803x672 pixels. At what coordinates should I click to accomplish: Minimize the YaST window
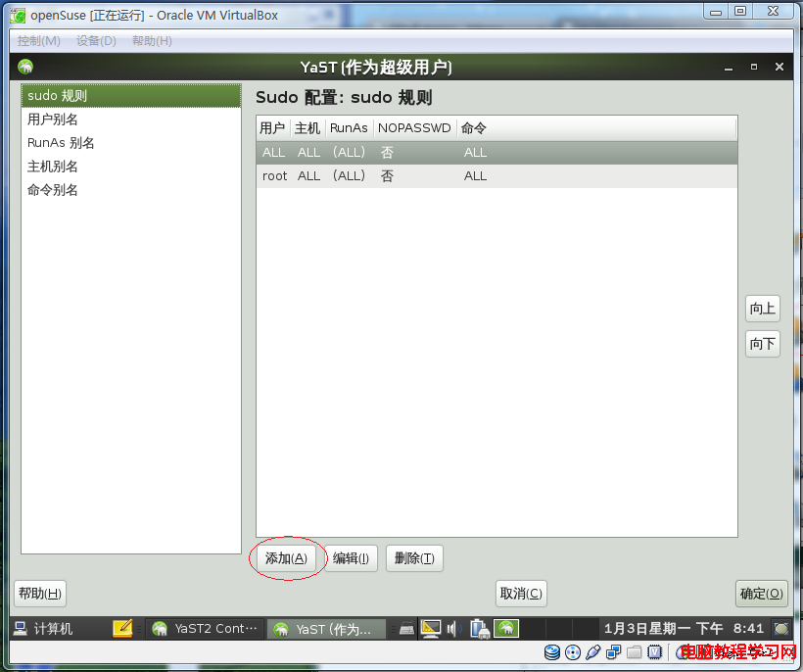coord(729,67)
